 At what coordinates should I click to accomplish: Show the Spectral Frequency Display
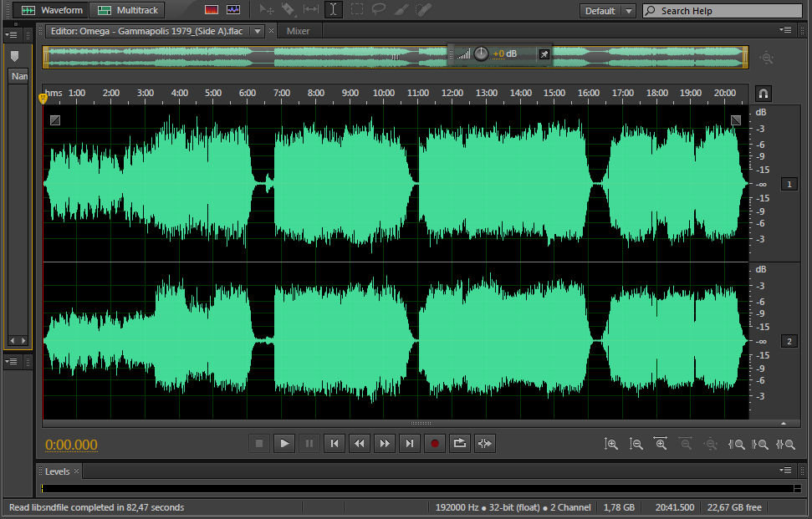click(212, 10)
